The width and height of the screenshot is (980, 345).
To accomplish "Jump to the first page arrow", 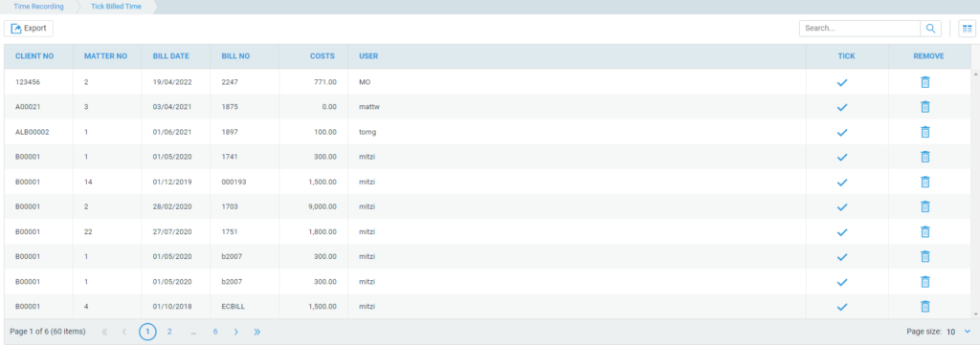I will (104, 332).
